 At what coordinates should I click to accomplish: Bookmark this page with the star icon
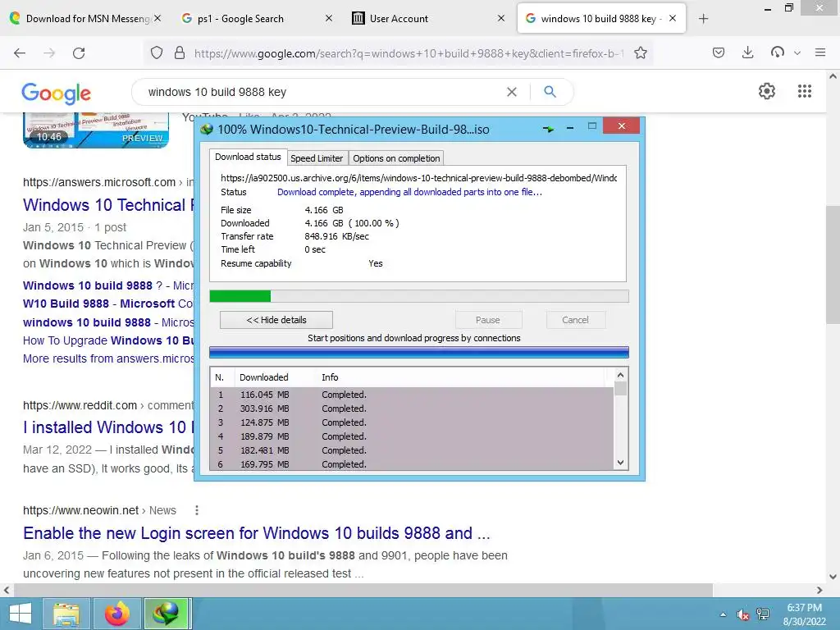pos(640,53)
